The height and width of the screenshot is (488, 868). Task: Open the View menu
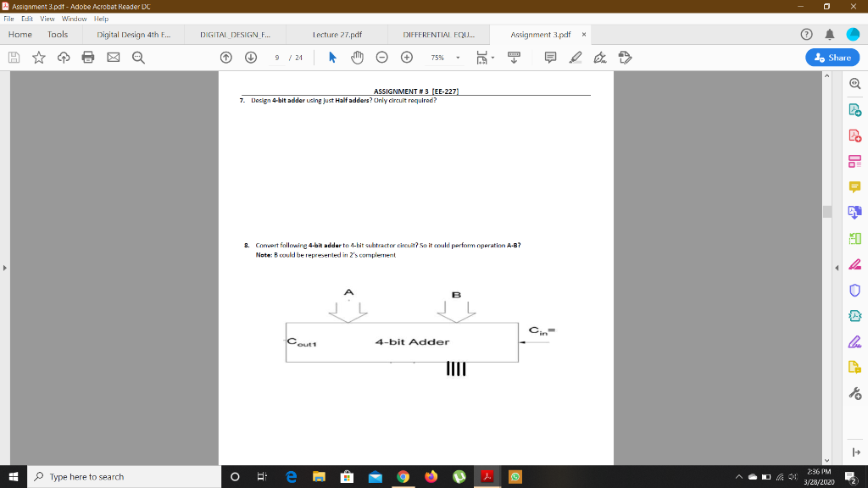coord(47,18)
